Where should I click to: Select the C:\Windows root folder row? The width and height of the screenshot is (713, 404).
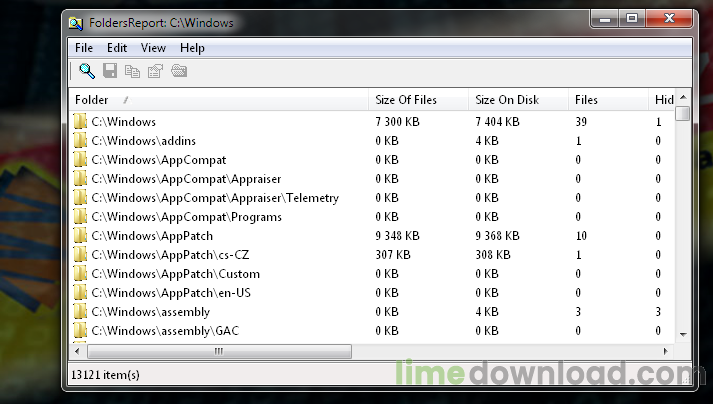click(x=372, y=121)
